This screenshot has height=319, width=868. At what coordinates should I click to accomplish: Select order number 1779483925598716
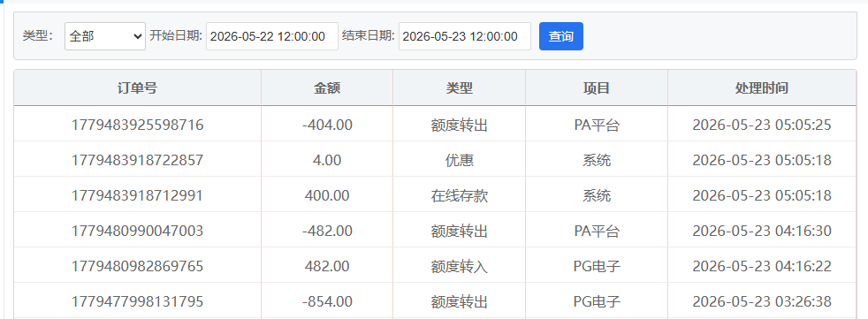tap(137, 125)
